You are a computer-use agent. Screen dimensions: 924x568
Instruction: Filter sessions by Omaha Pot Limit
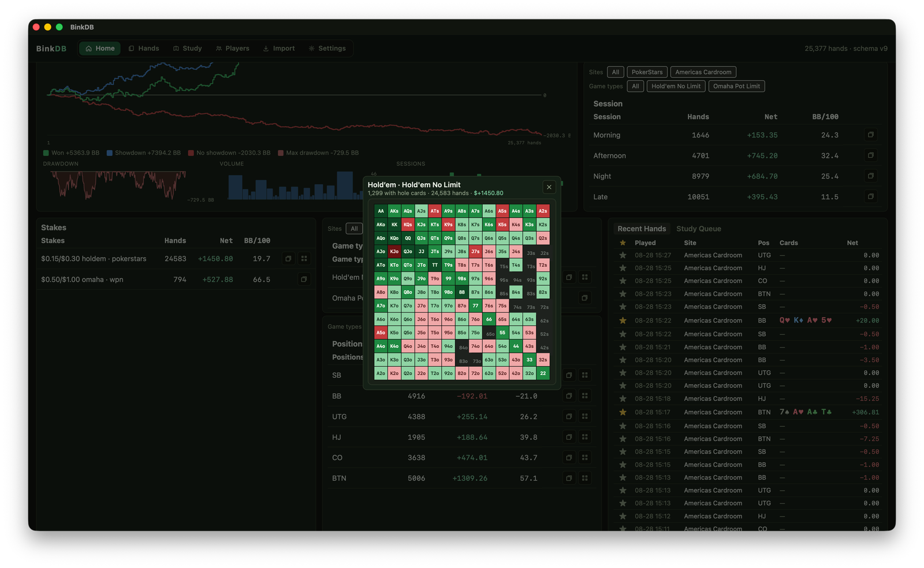[x=736, y=86]
